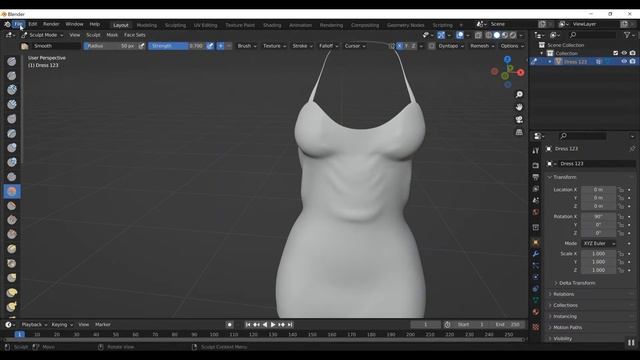
Task: Adjust the brush Strength slider
Action: tap(177, 46)
